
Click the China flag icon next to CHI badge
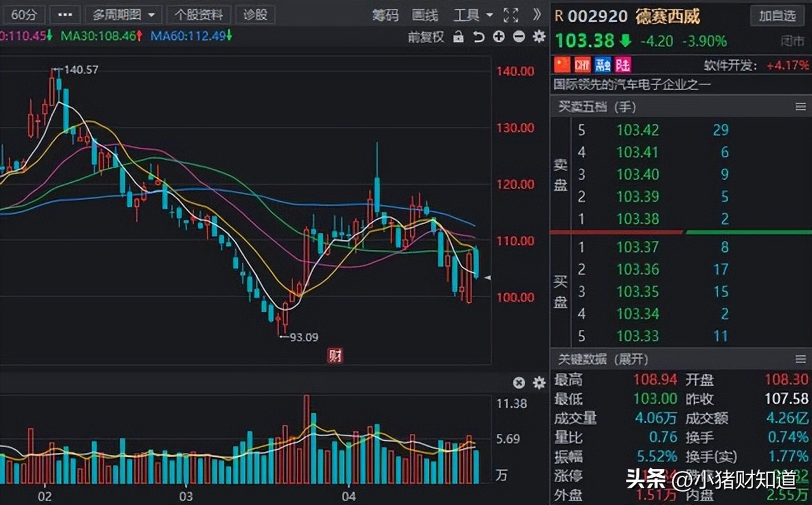pos(562,64)
